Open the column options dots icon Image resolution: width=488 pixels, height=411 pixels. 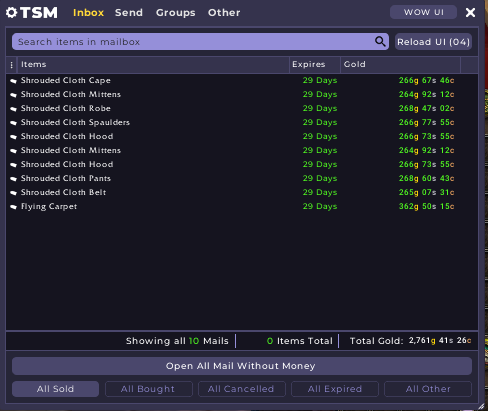(12, 65)
